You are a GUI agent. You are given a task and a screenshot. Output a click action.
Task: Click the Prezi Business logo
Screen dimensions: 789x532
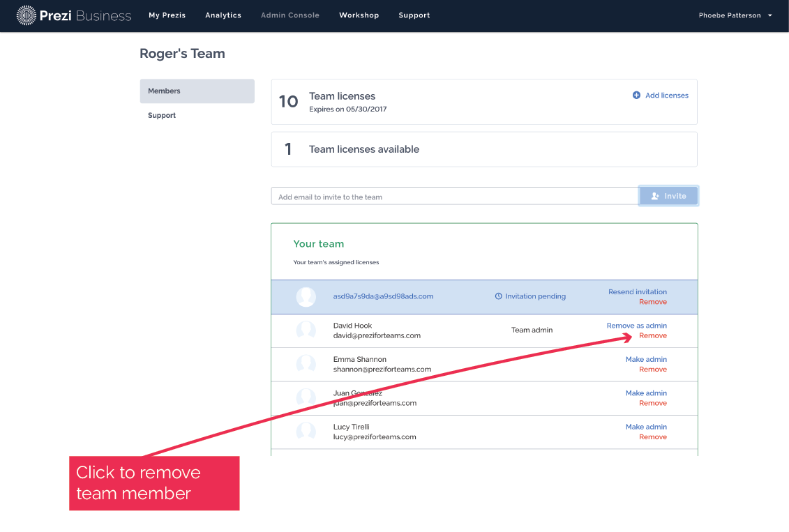(x=74, y=15)
